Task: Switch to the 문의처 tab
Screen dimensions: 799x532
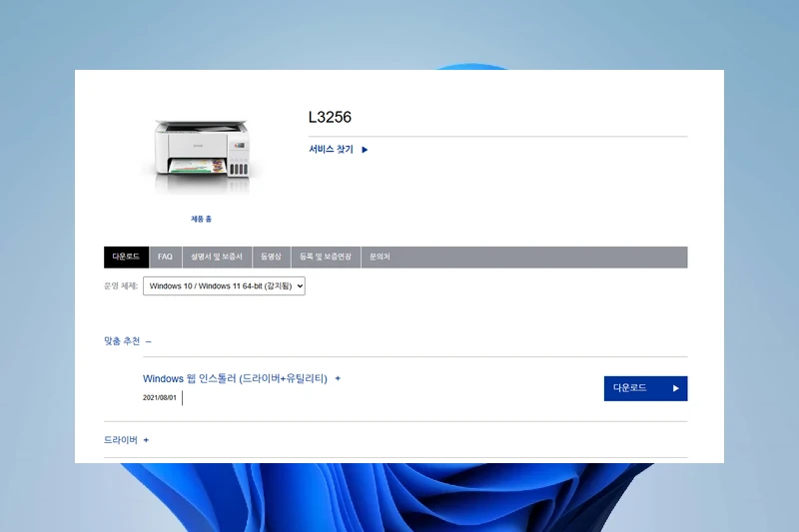Action: (x=380, y=258)
